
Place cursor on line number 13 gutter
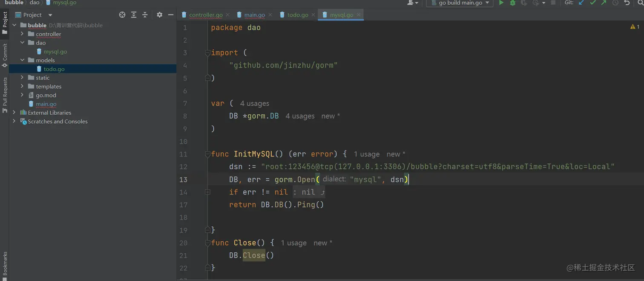[183, 180]
